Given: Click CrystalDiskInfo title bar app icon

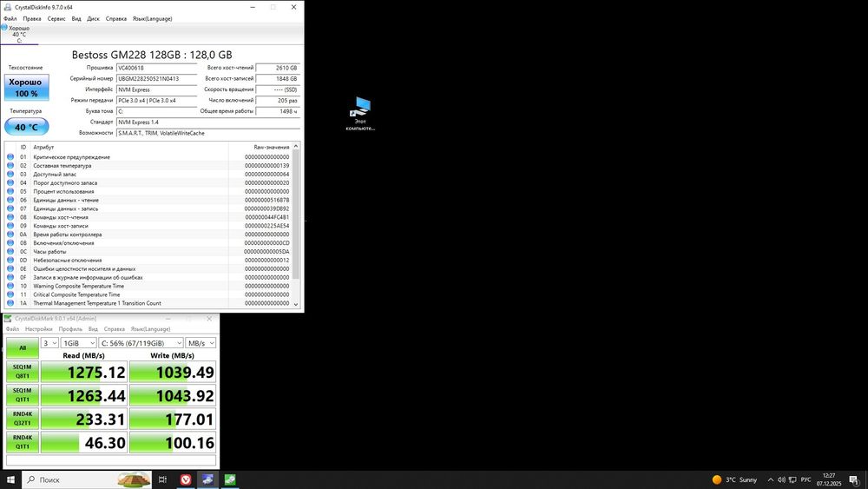Looking at the screenshot, I should click(8, 7).
